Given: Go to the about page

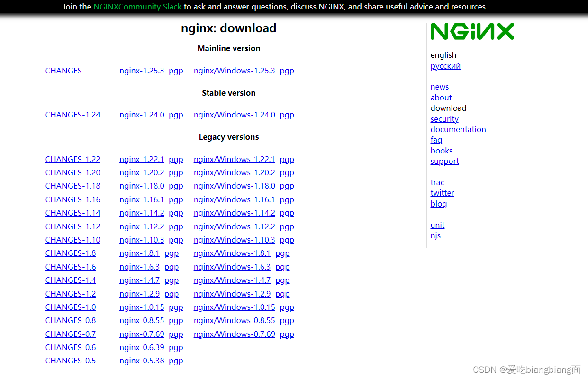Looking at the screenshot, I should click(x=441, y=98).
